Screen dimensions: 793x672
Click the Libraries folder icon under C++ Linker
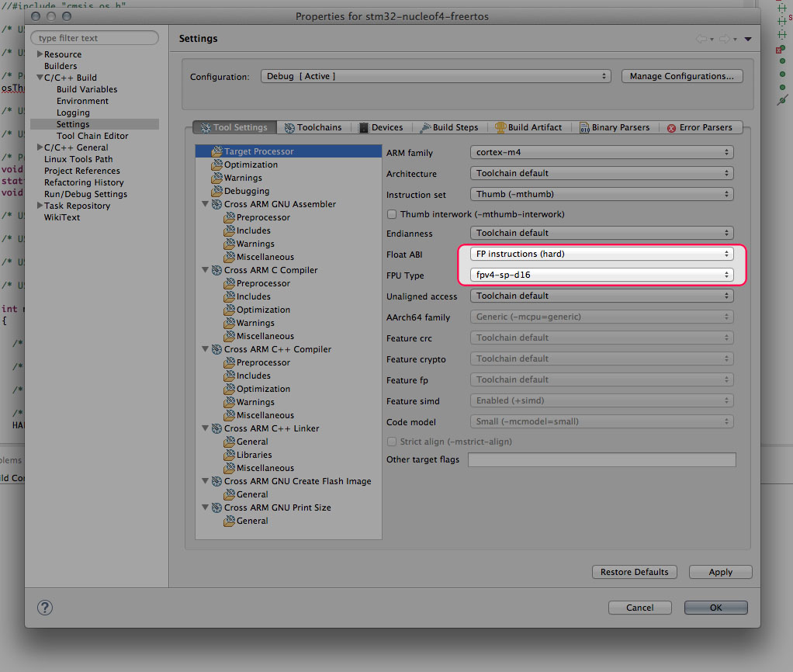(229, 455)
